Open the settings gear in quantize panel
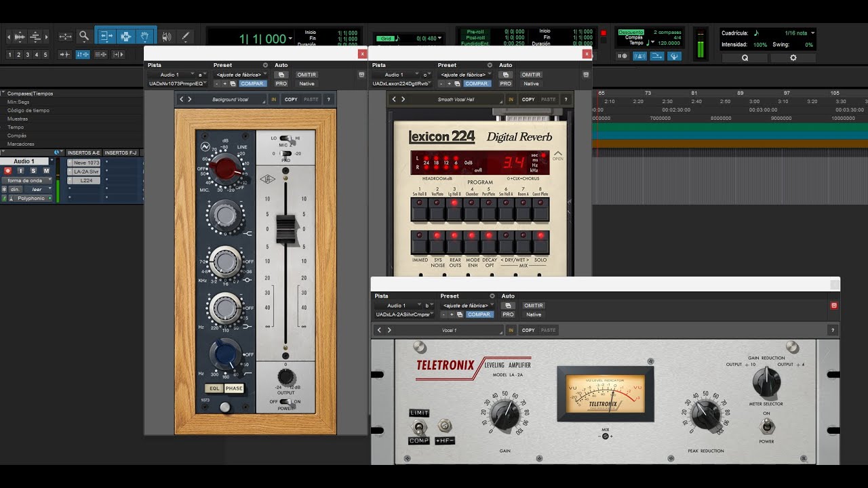The width and height of the screenshot is (868, 488). (793, 58)
